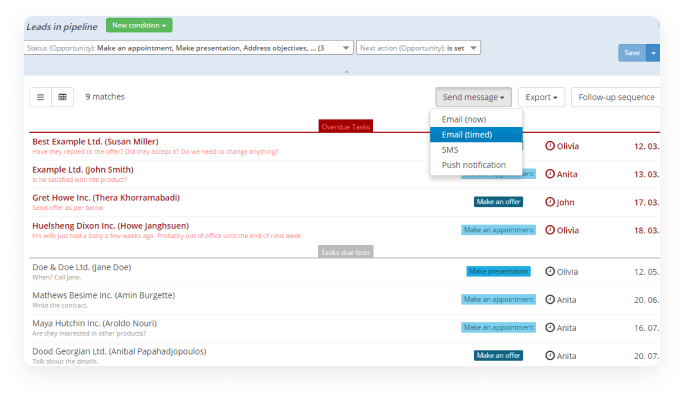Viewport: 684px width, 398px height.
Task: Open the Export button menu
Action: click(x=541, y=97)
